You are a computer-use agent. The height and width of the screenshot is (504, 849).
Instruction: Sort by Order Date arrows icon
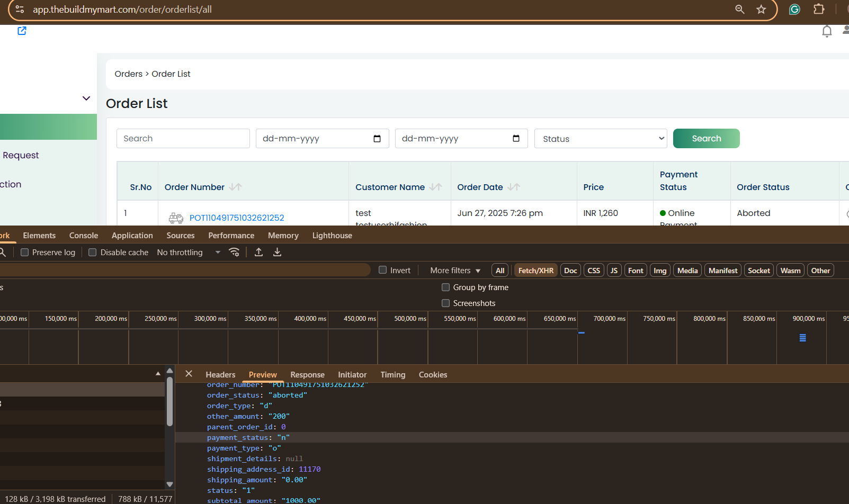514,187
